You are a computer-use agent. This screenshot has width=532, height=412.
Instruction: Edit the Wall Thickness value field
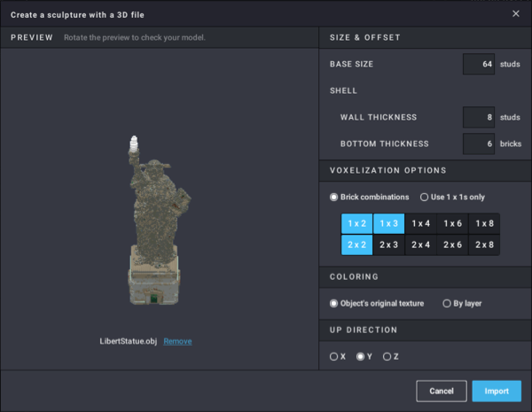(479, 117)
